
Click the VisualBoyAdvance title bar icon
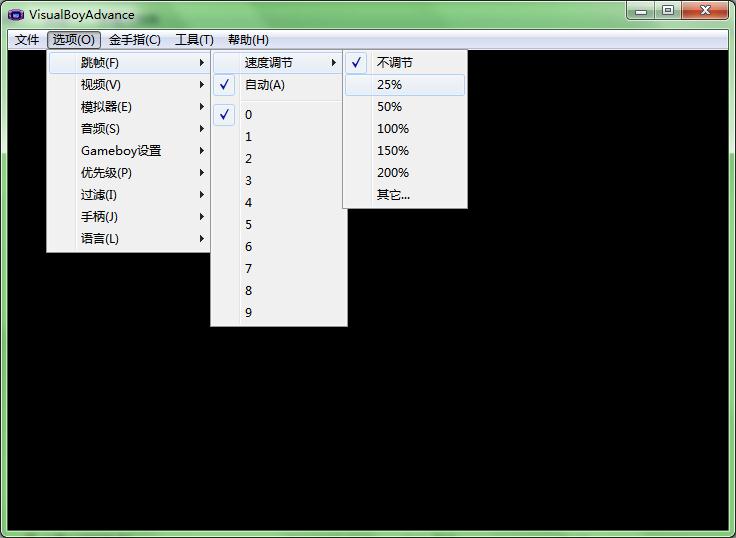pos(15,15)
